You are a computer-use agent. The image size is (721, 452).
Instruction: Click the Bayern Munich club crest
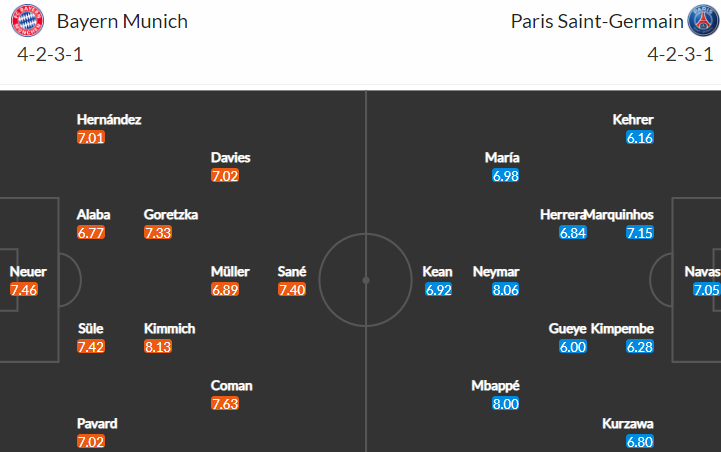click(x=28, y=21)
